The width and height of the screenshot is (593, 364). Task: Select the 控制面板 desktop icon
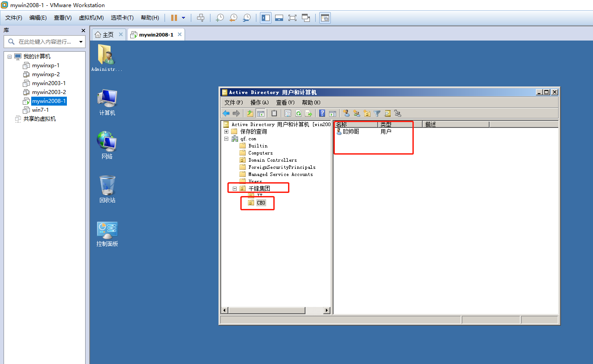tap(107, 234)
